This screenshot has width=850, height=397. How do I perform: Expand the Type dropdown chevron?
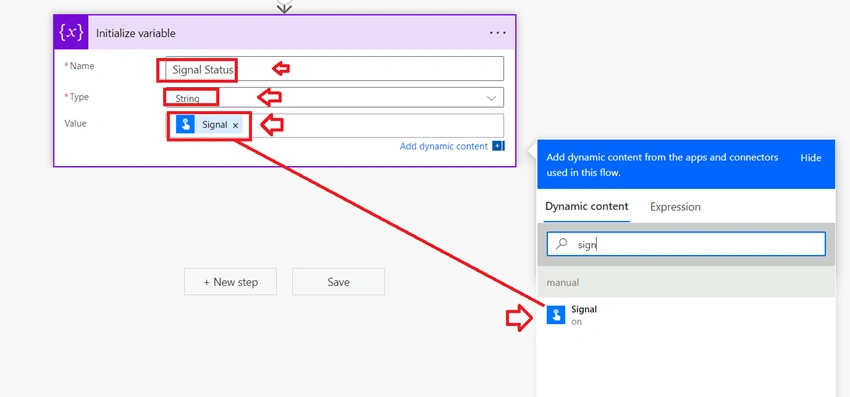coord(491,98)
